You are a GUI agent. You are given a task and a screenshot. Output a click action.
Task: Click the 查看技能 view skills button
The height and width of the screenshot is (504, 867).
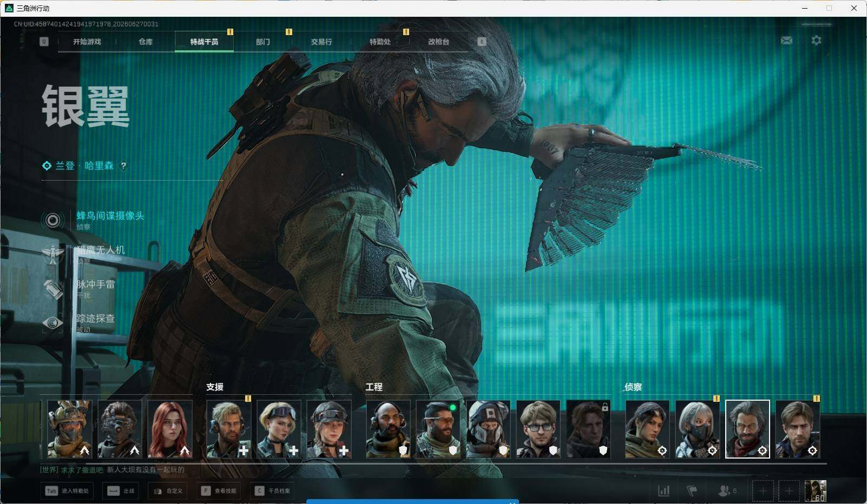point(219,491)
